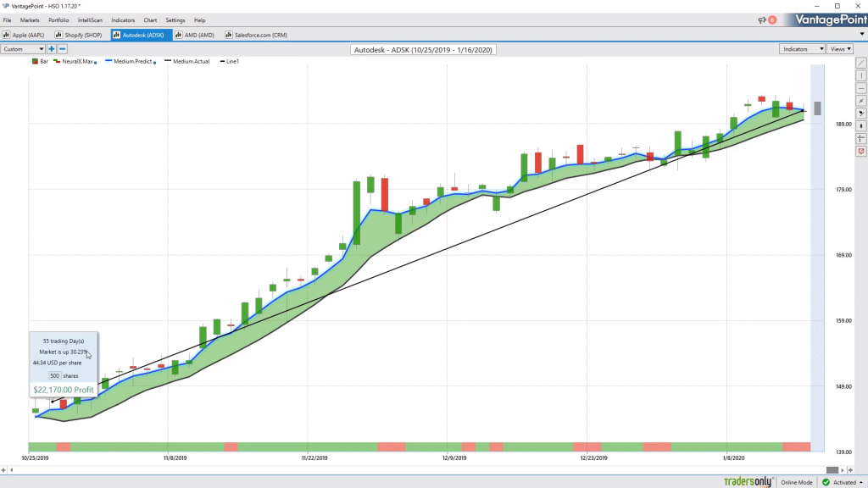This screenshot has height=488, width=868.
Task: Zoom in with the blue plus button
Action: pyautogui.click(x=52, y=49)
